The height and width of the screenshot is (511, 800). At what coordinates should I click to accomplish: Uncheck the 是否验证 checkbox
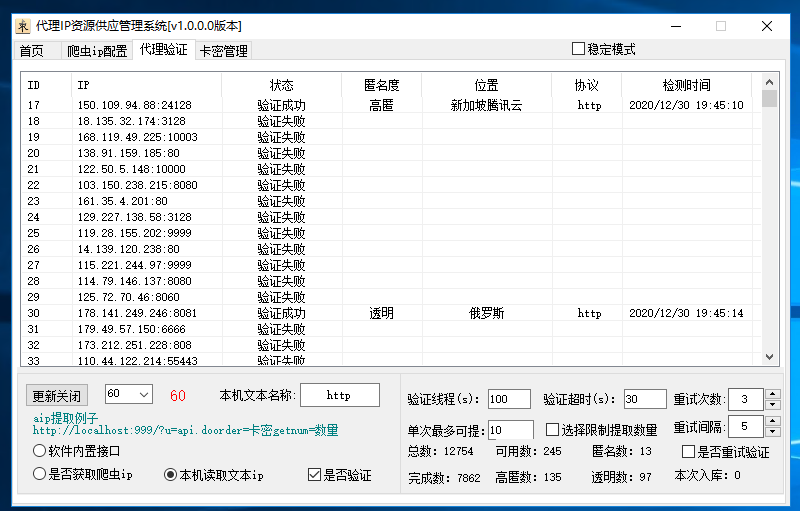click(315, 475)
